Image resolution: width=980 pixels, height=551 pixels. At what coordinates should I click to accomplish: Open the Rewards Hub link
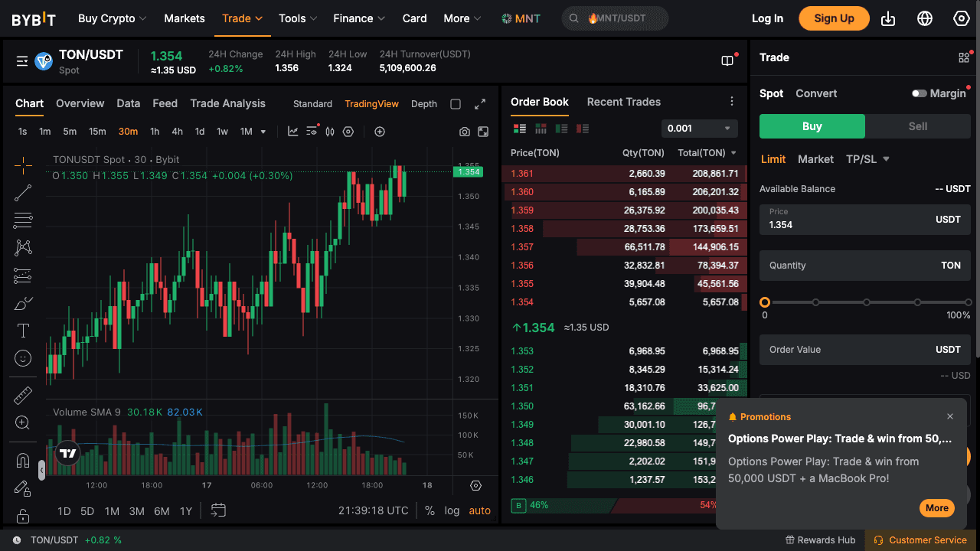(820, 540)
